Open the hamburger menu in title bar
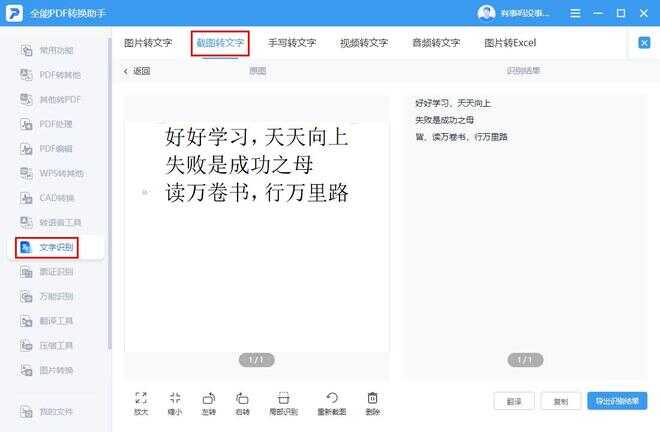This screenshot has width=660, height=432. pyautogui.click(x=575, y=13)
